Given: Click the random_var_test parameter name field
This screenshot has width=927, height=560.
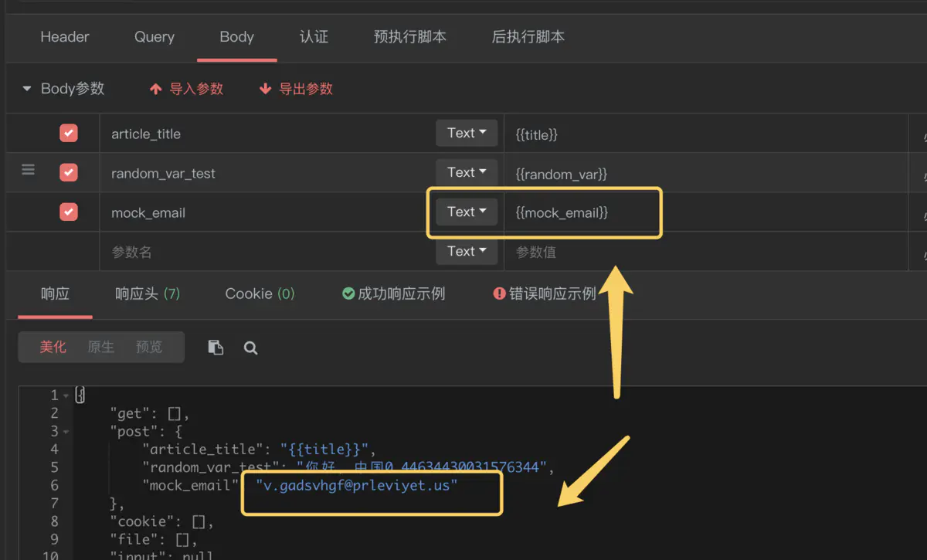Looking at the screenshot, I should 267,173.
